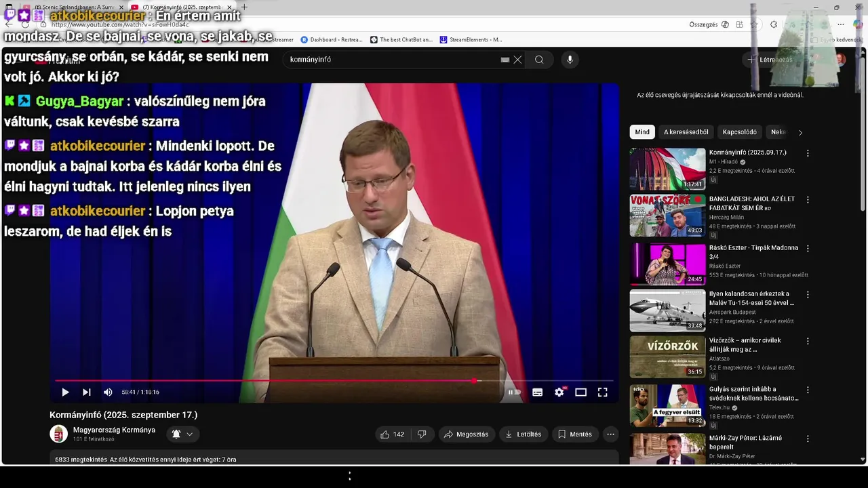Enter fullscreen mode
The height and width of the screenshot is (488, 868).
[602, 392]
